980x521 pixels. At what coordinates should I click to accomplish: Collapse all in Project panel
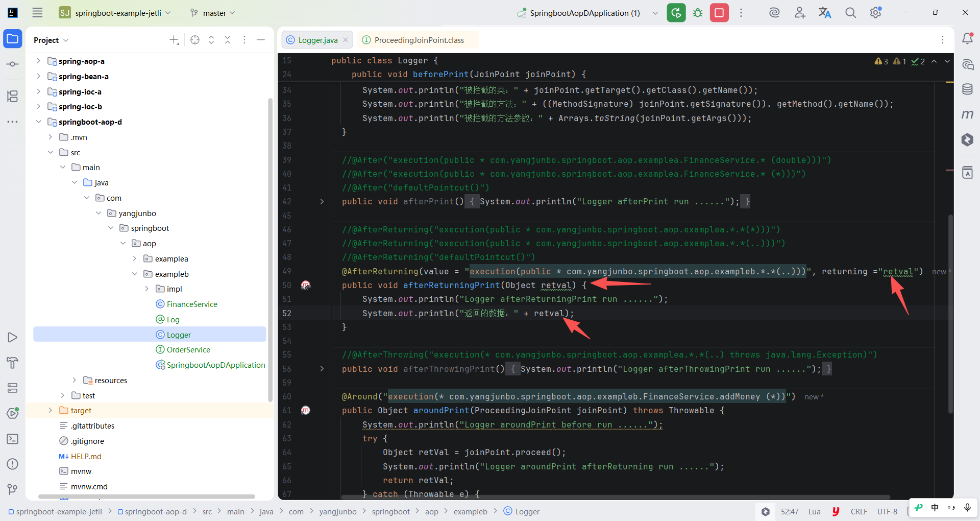click(228, 40)
